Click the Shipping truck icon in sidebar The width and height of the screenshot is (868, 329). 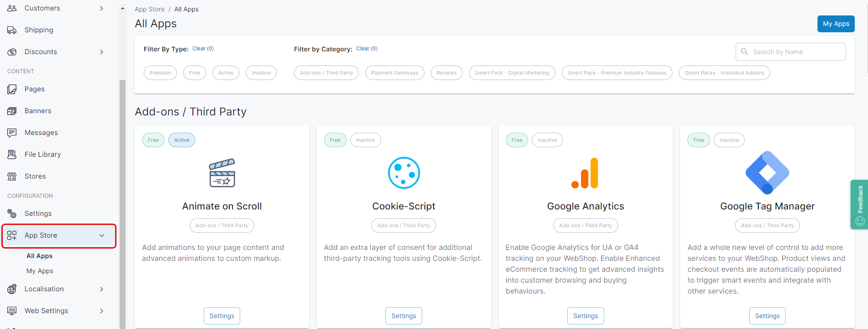[12, 30]
